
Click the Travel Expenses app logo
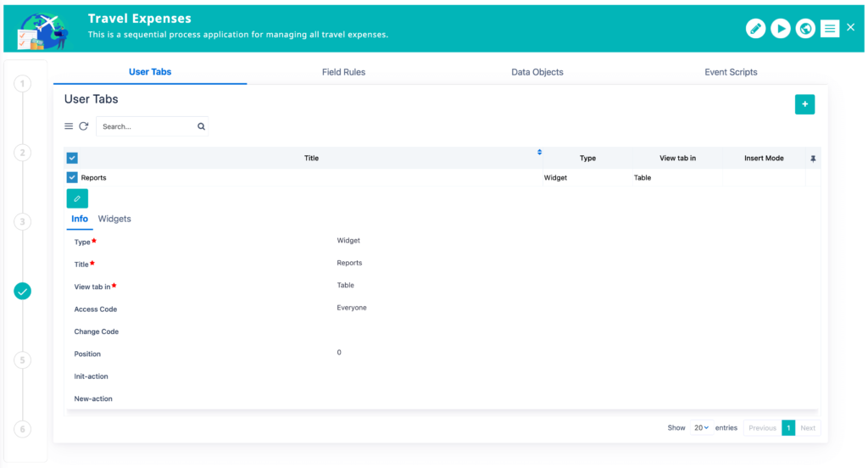tap(43, 31)
